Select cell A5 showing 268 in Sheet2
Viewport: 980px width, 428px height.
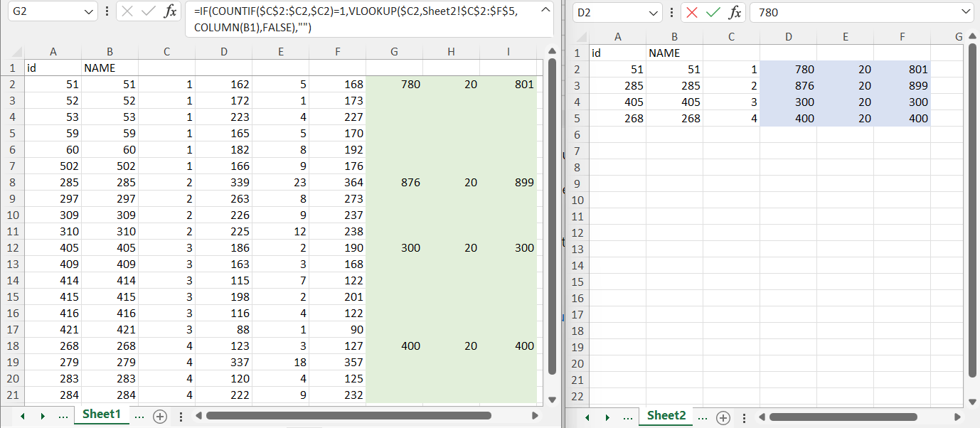(617, 118)
